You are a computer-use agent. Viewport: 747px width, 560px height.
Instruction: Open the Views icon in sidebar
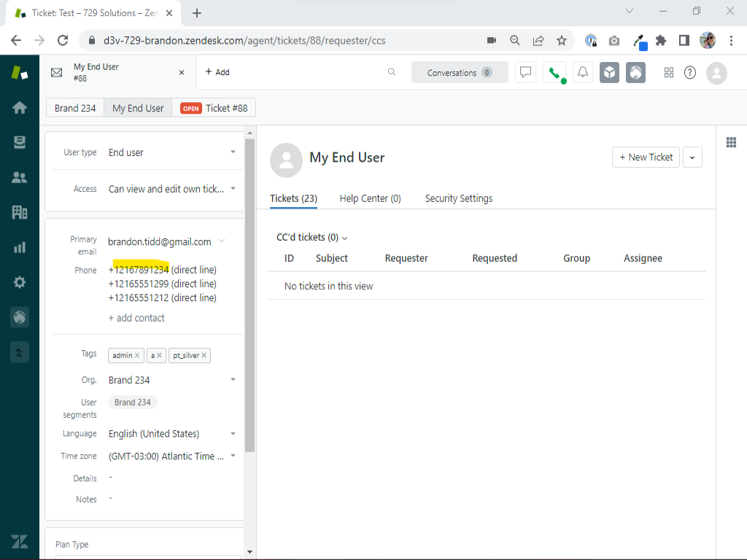click(x=20, y=143)
